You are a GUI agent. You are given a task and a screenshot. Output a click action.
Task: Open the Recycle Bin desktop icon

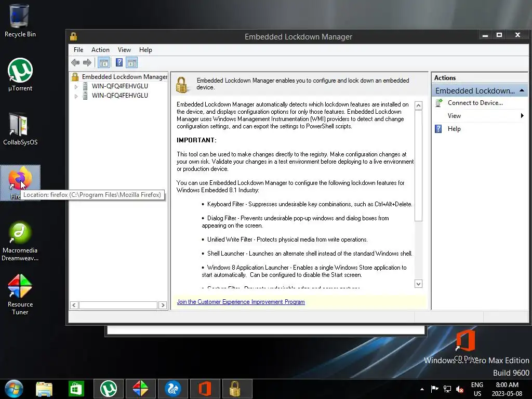tap(20, 20)
